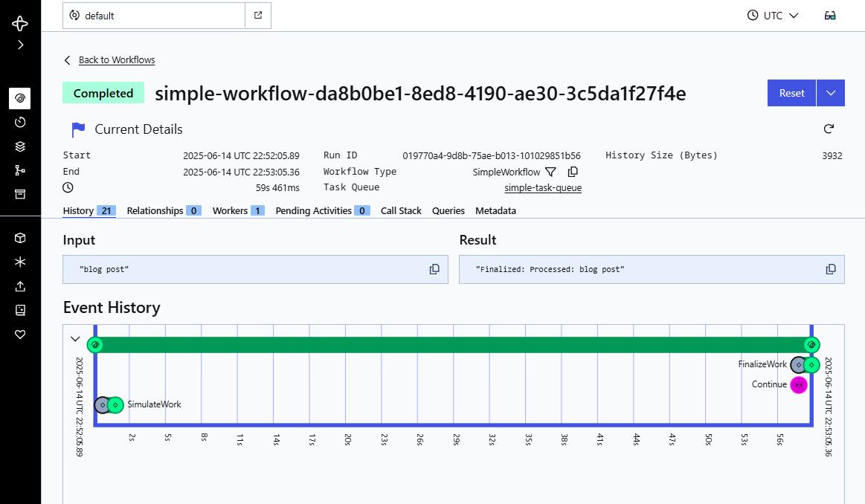Open Nexus via the asterisk sidebar icon
This screenshot has width=865, height=504.
(20, 262)
